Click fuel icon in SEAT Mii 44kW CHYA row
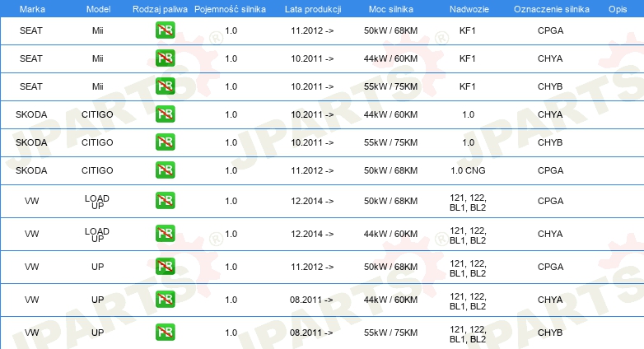The height and width of the screenshot is (349, 644). tap(165, 58)
